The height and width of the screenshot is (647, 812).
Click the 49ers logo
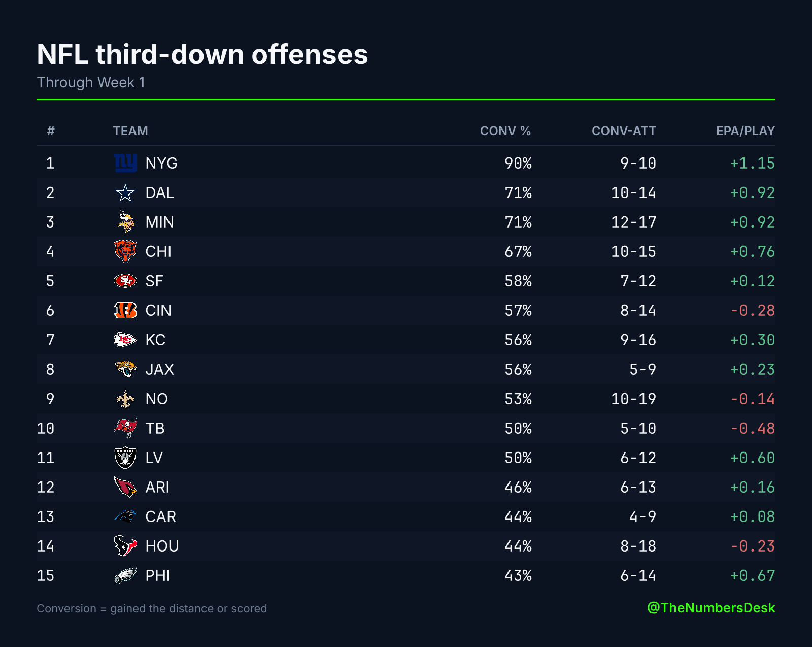[125, 281]
